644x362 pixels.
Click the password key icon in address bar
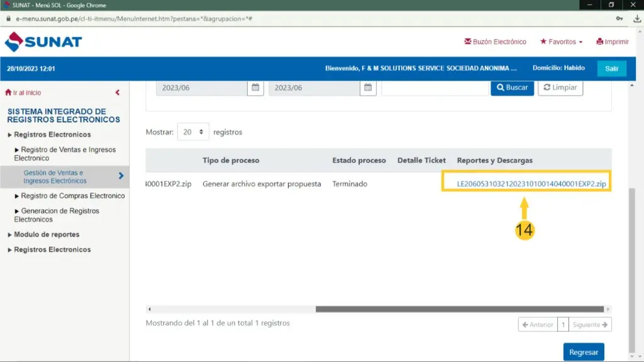(619, 19)
